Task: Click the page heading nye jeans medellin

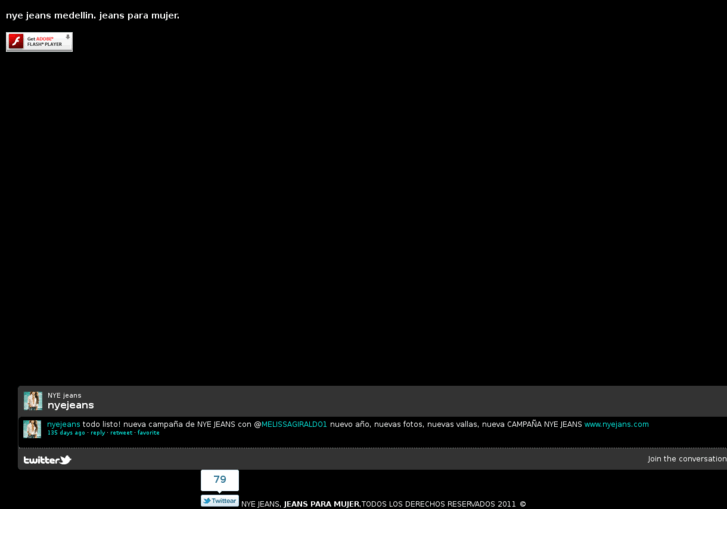Action: point(92,15)
